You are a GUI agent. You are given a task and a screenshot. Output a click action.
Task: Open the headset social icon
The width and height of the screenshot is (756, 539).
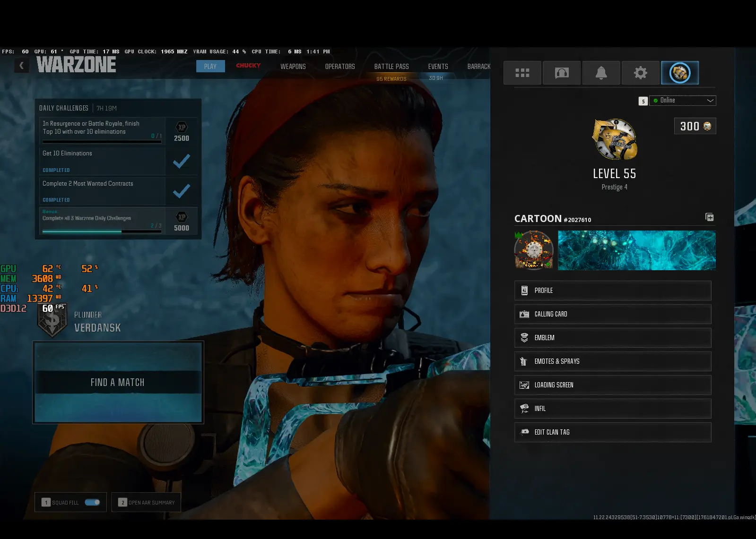(562, 73)
